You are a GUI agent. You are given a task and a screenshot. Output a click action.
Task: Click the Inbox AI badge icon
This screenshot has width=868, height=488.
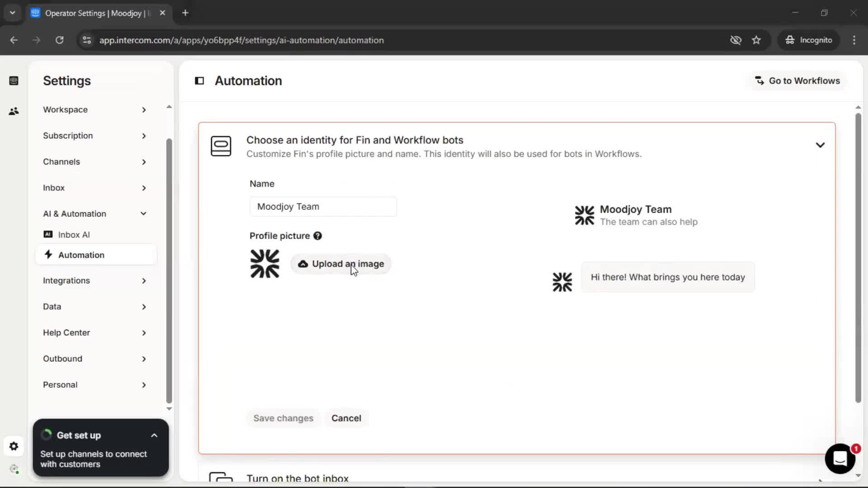point(48,234)
